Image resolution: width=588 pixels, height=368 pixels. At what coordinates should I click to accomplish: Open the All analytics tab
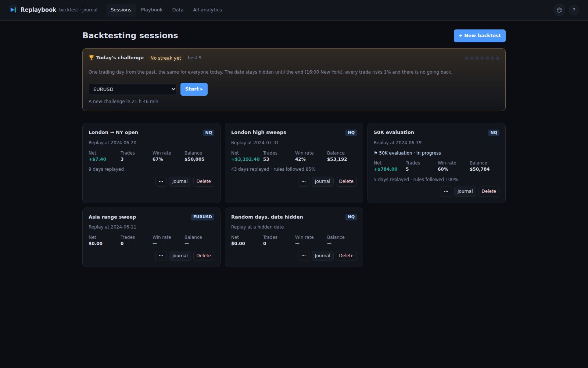tap(207, 10)
